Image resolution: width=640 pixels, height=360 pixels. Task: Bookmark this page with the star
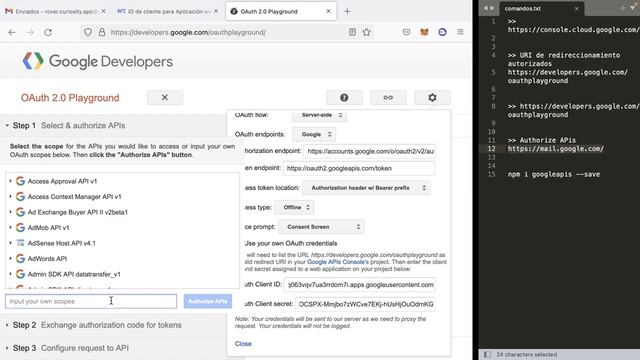(x=367, y=32)
